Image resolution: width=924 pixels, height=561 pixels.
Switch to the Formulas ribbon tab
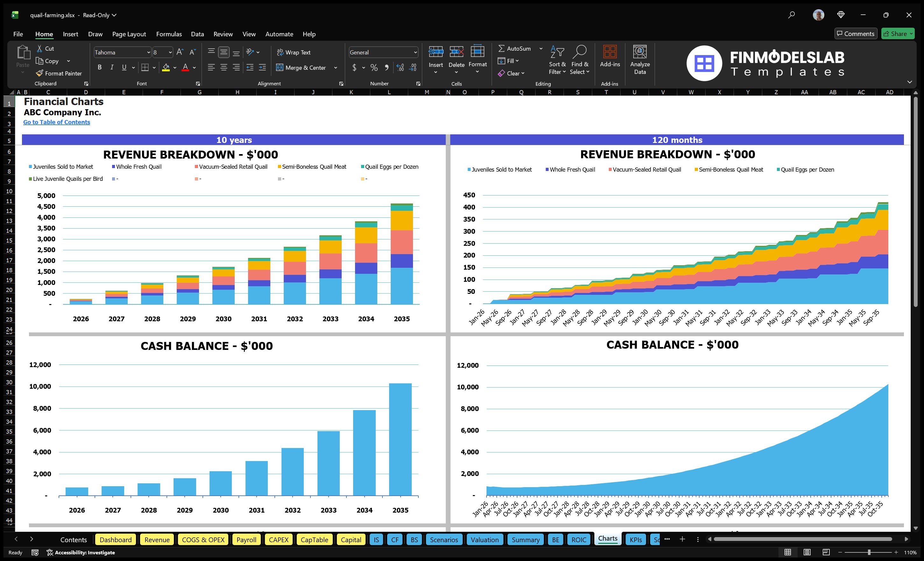[x=169, y=34]
